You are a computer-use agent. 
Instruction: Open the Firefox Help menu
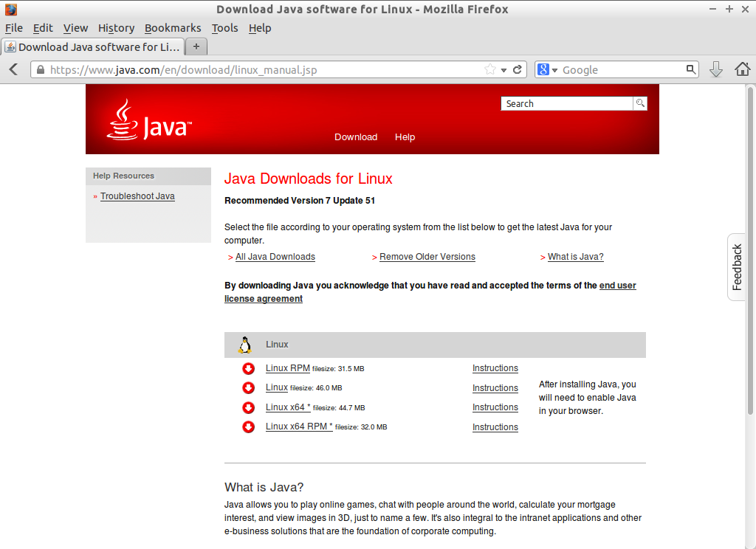coord(260,28)
